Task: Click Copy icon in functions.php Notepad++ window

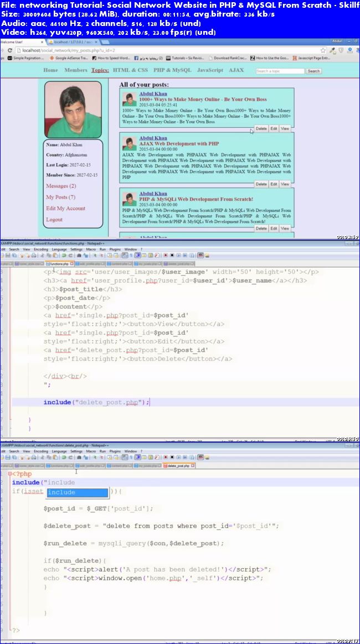Action: click(x=48, y=255)
